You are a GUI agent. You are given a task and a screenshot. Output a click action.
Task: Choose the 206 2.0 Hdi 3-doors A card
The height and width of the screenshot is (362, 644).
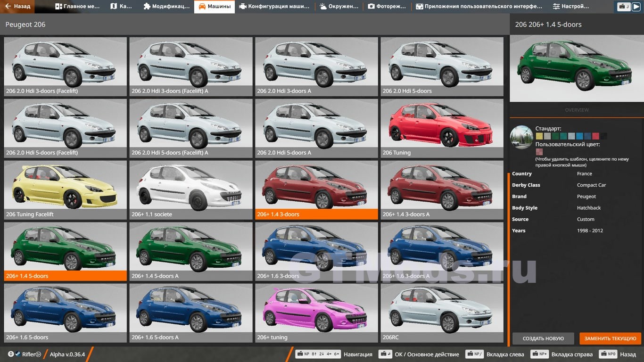[x=316, y=66]
